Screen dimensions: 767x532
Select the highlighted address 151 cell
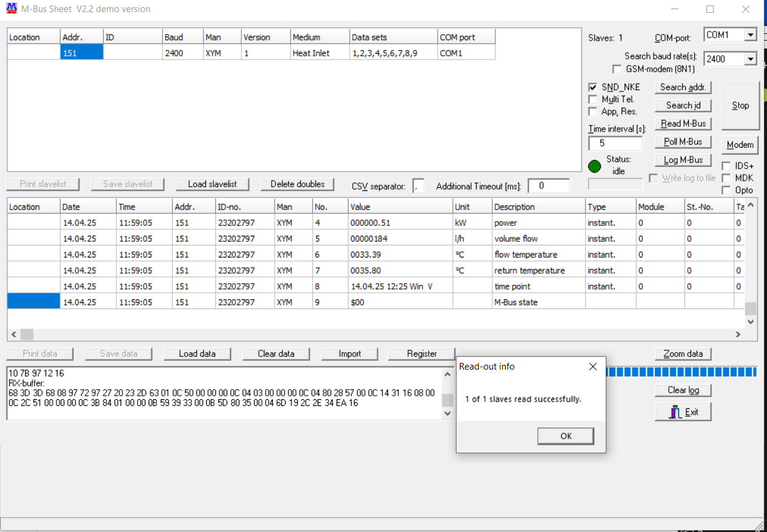(x=82, y=53)
